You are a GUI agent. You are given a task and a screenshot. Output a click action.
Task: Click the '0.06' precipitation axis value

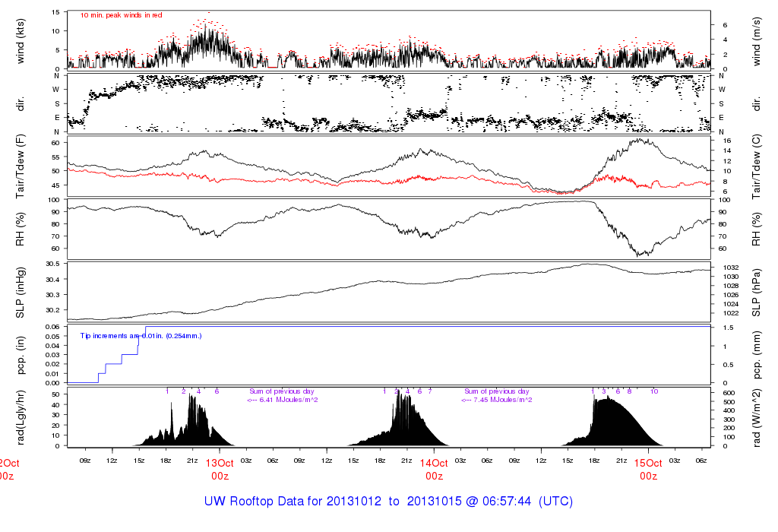pos(52,327)
